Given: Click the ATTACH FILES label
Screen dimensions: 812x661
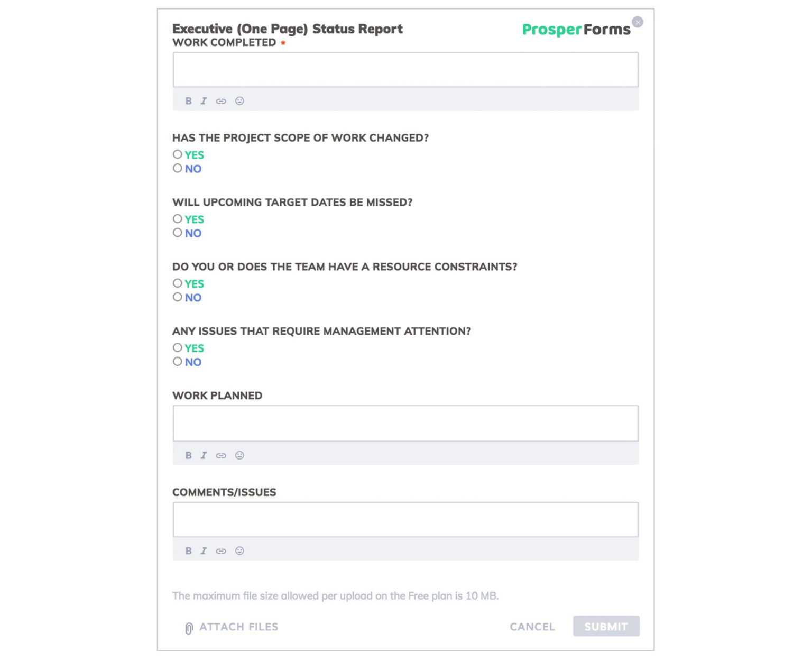Looking at the screenshot, I should coord(238,627).
